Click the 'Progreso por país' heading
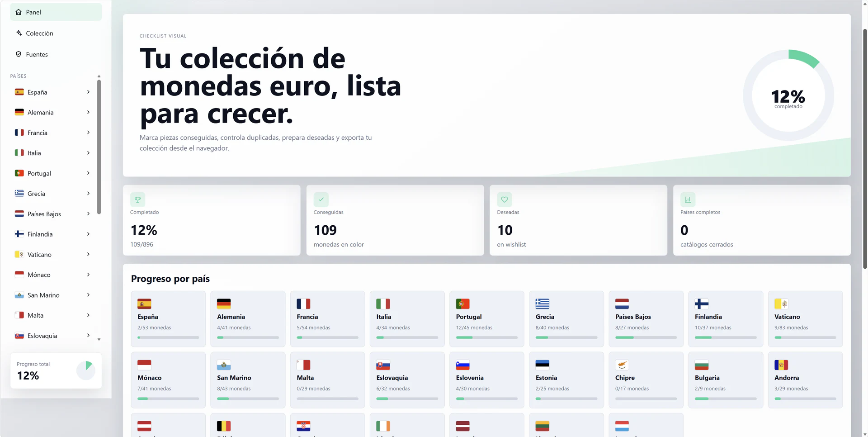Viewport: 868px width, 437px height. coord(170,279)
